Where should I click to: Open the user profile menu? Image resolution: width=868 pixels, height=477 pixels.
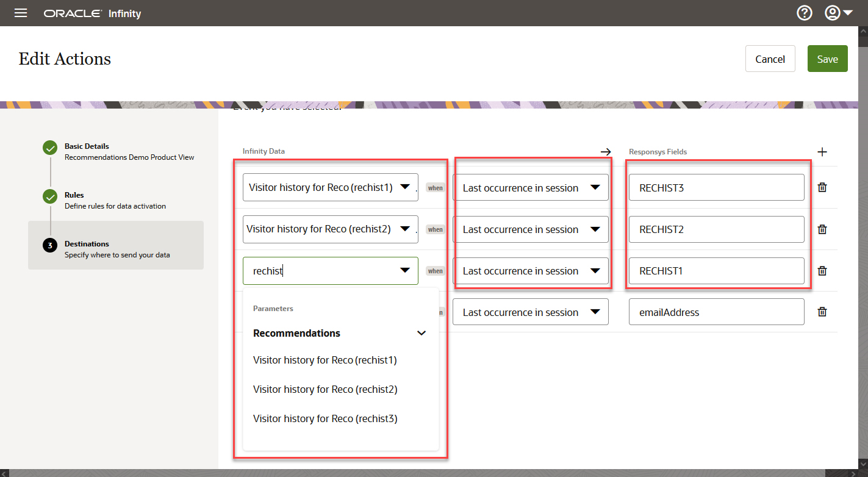pos(839,13)
